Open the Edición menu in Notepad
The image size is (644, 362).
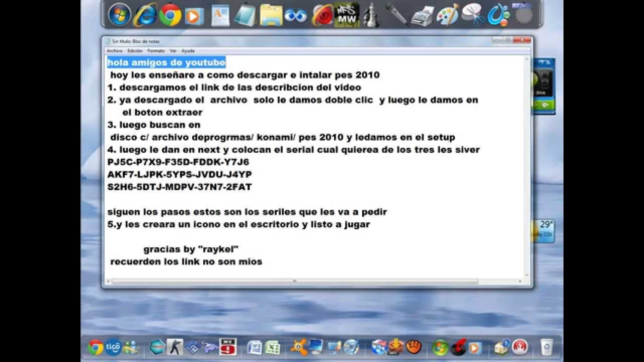pos(135,51)
